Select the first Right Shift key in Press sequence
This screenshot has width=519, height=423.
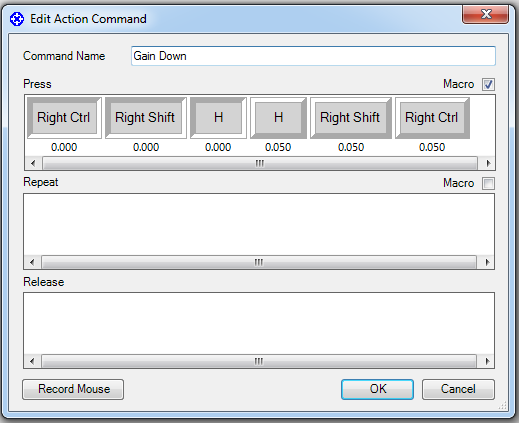click(x=146, y=118)
